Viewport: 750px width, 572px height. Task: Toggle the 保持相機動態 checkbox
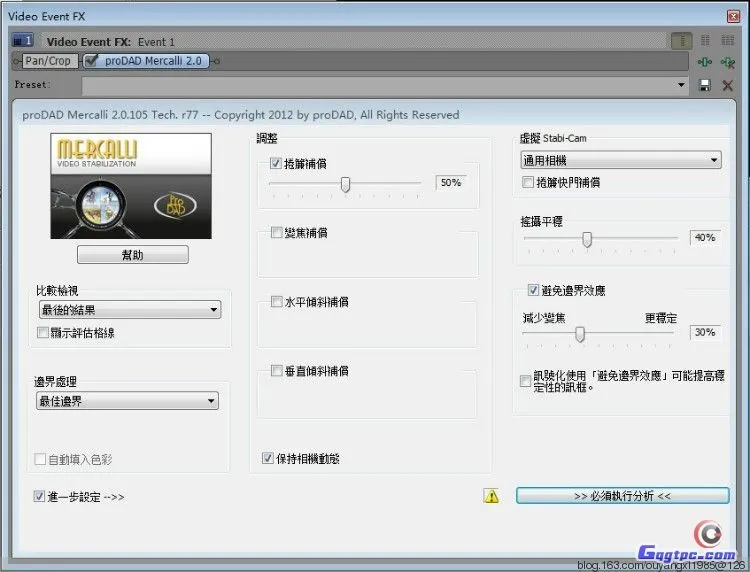(x=268, y=458)
